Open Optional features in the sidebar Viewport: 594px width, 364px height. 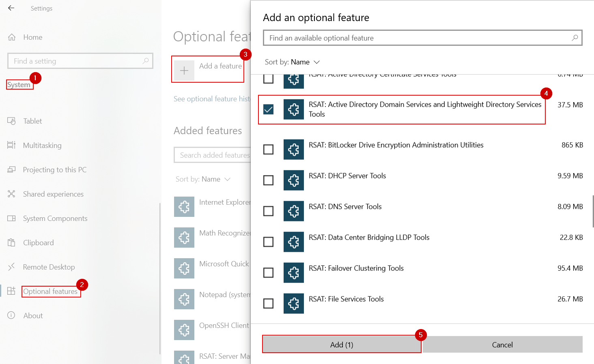[x=50, y=291]
